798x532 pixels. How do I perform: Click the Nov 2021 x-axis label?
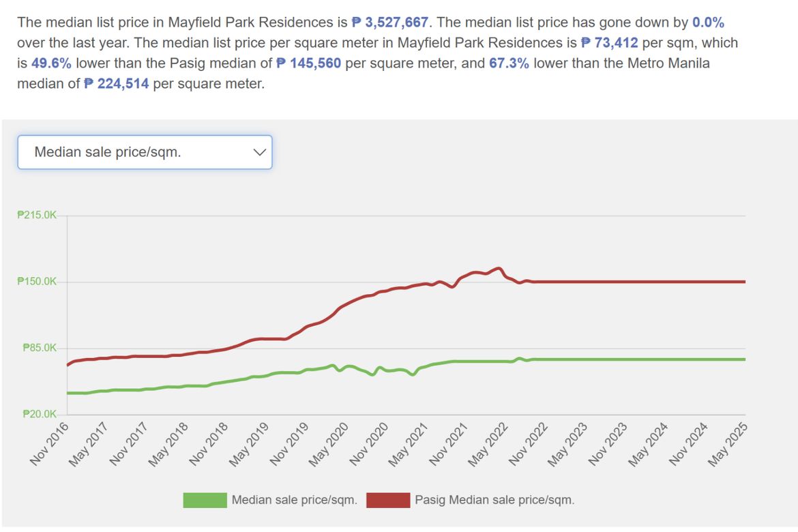(x=448, y=443)
